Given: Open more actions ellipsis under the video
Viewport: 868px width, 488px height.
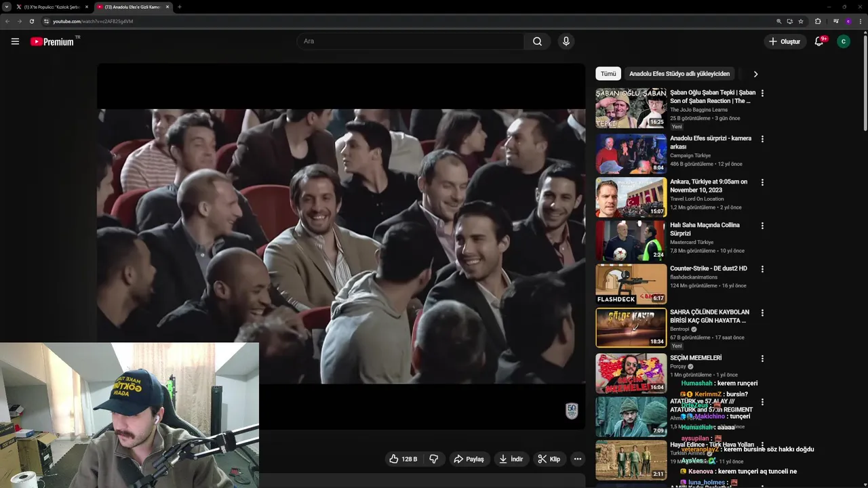Looking at the screenshot, I should click(578, 459).
